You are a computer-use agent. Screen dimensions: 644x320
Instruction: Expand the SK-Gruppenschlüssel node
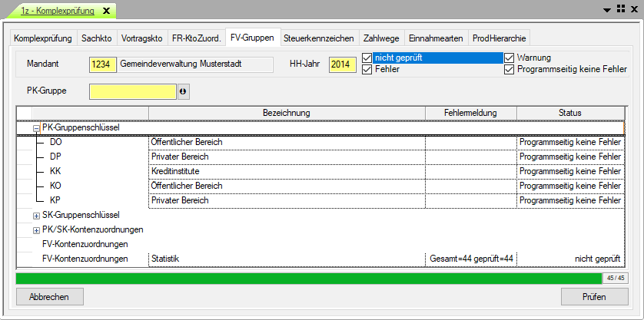click(36, 216)
